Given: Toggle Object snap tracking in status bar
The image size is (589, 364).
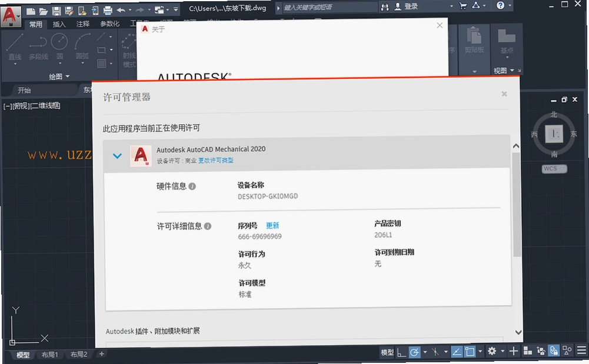Looking at the screenshot, I should point(457,352).
